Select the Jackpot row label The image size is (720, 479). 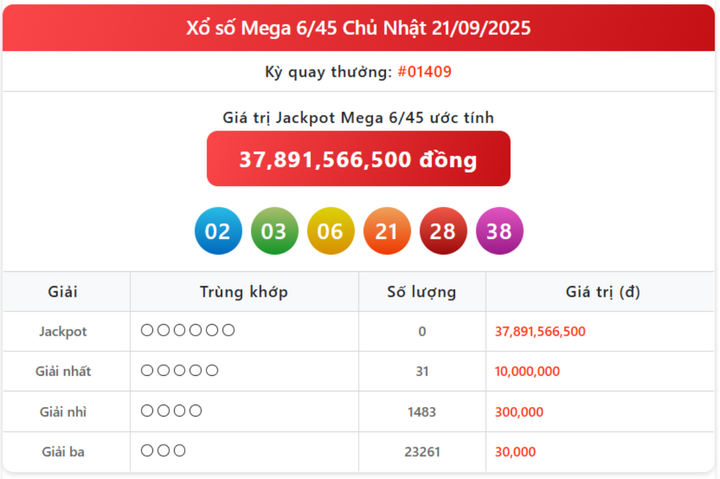(x=63, y=331)
